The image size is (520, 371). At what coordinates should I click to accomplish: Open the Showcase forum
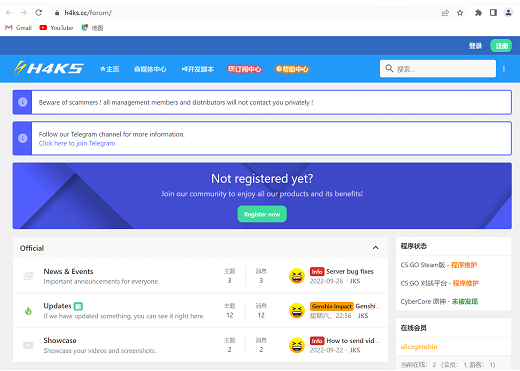(x=60, y=340)
